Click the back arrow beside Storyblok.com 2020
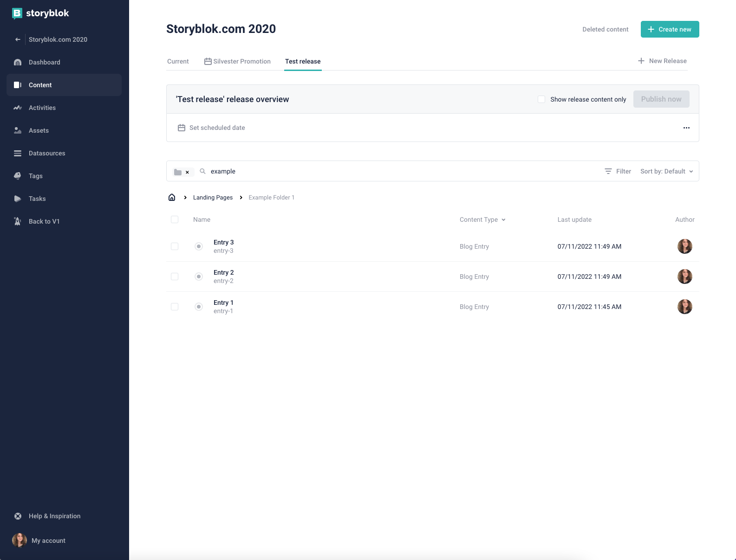The height and width of the screenshot is (560, 736). point(18,39)
